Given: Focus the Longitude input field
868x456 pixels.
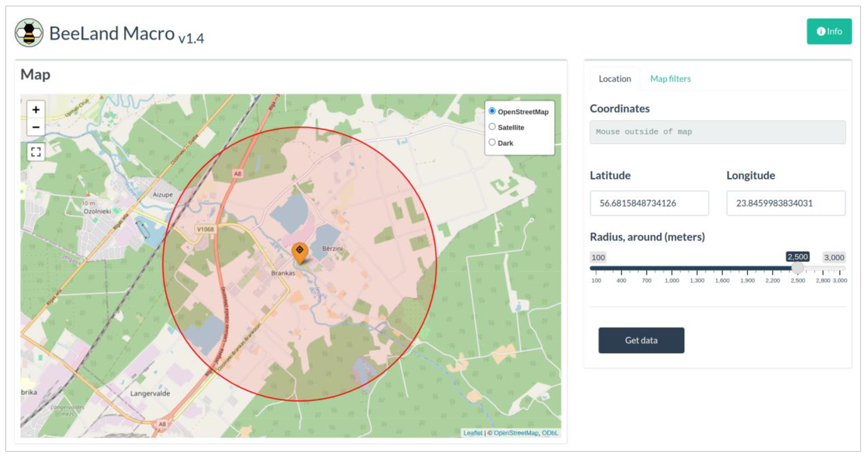Looking at the screenshot, I should 786,203.
